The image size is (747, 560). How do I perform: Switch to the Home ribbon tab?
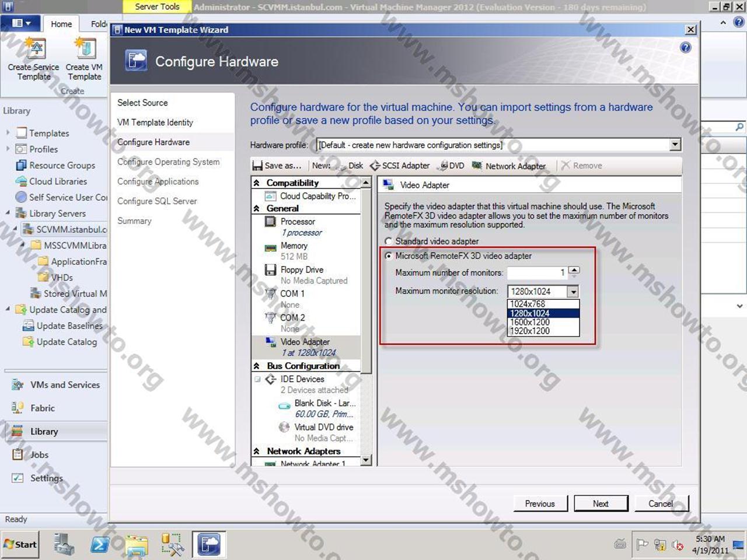[61, 24]
